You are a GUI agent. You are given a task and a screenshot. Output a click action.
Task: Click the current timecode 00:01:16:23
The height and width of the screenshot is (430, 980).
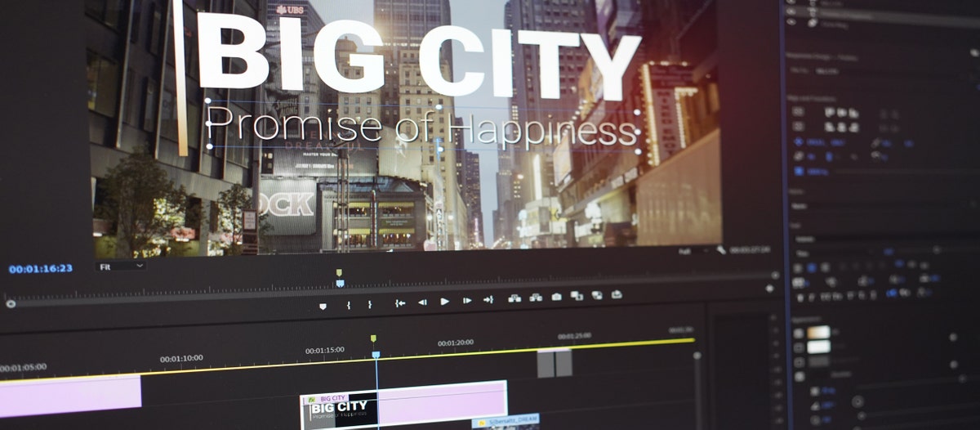click(41, 268)
